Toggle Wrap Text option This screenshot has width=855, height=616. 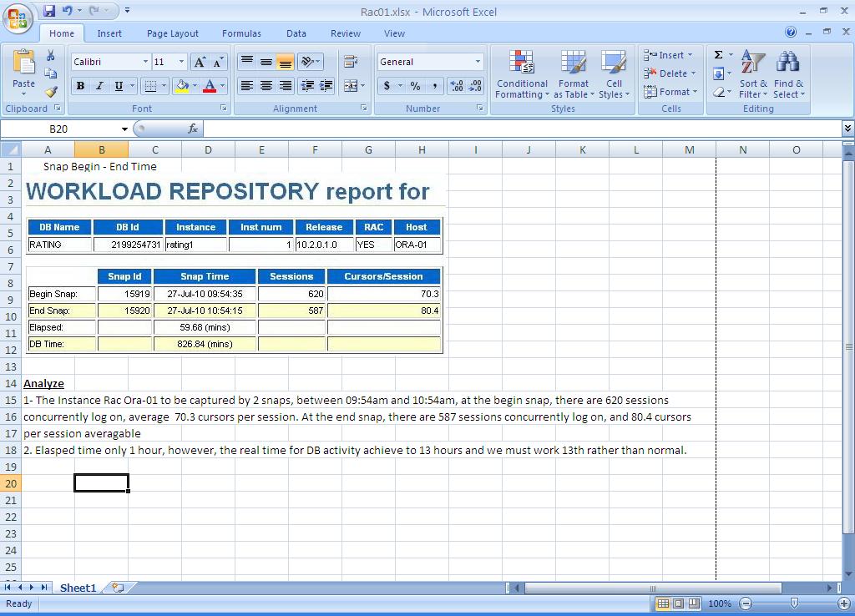click(351, 62)
